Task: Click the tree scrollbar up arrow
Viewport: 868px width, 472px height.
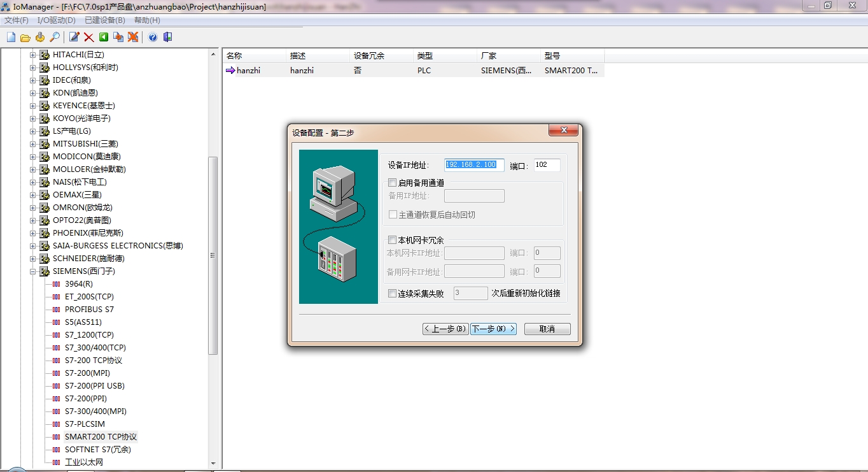Action: click(x=213, y=54)
